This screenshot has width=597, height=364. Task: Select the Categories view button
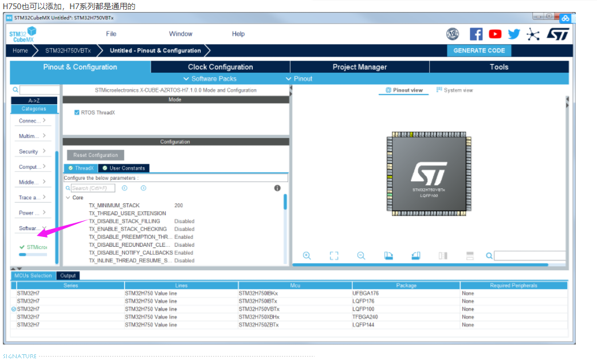[x=34, y=109]
